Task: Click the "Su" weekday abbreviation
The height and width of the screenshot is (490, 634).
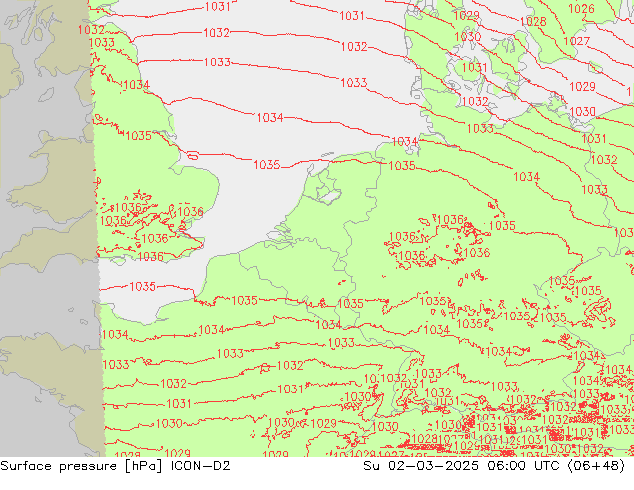Action: (x=371, y=466)
